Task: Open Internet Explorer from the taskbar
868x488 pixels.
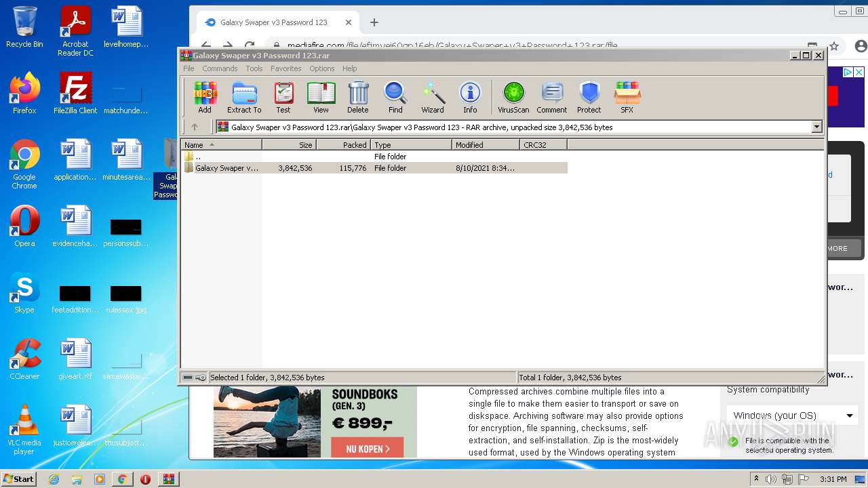Action: [54, 479]
